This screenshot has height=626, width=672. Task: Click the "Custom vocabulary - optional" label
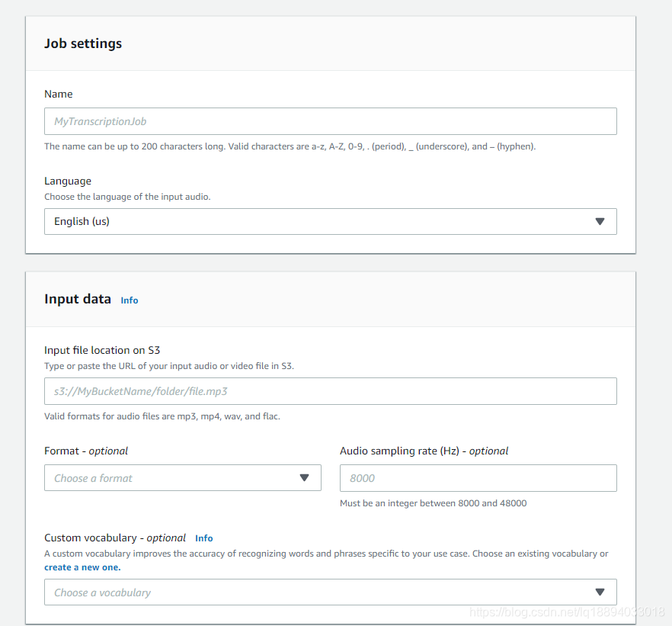[x=115, y=538]
